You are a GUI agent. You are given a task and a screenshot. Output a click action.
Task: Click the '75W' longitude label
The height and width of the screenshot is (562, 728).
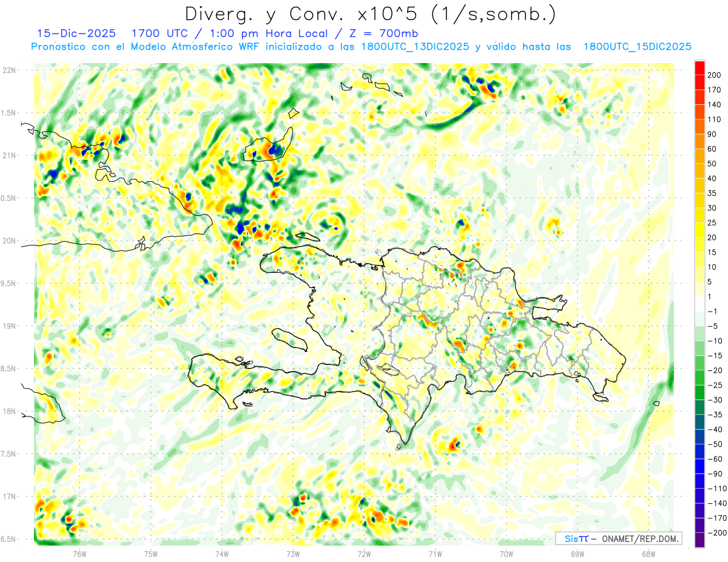click(x=150, y=554)
